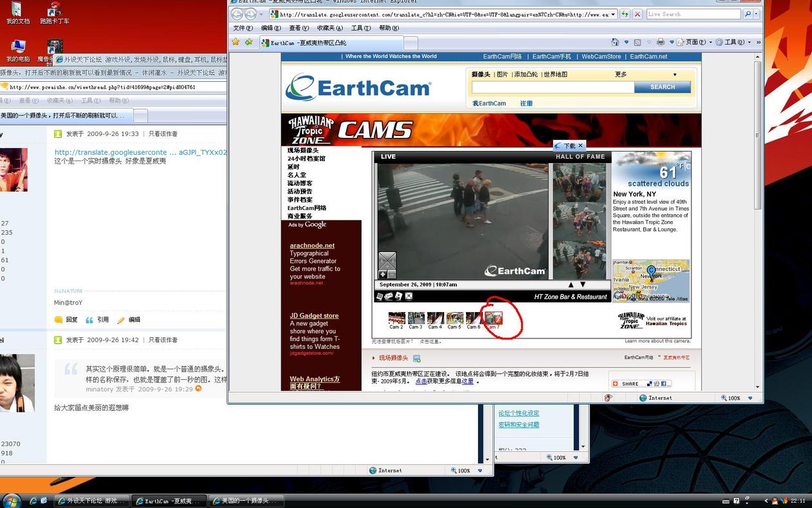Click the down arrow beside timestamp
812x508 pixels.
click(x=583, y=284)
